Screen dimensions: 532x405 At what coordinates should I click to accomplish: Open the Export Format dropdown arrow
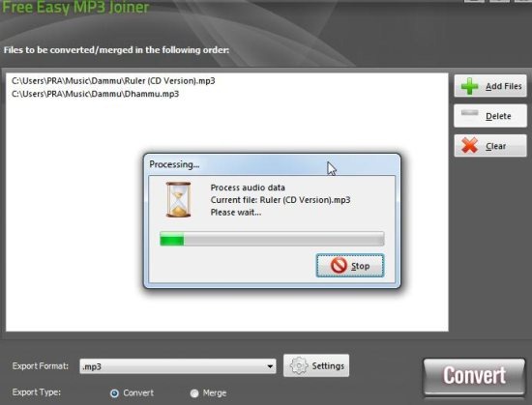[x=270, y=366]
